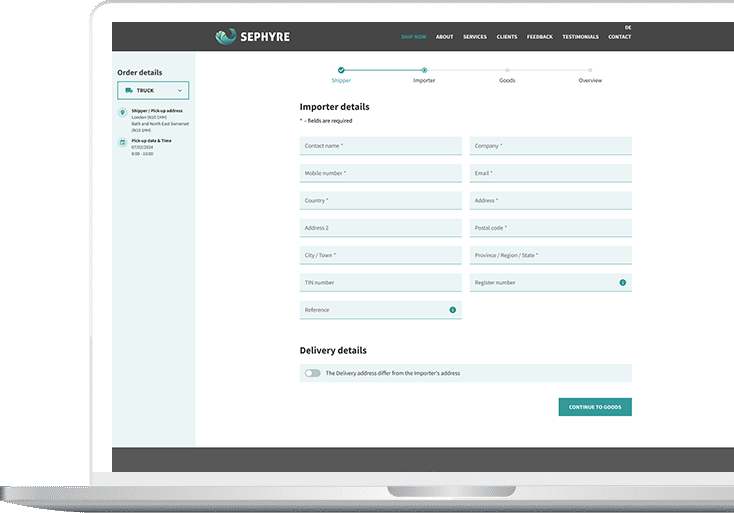734x513 pixels.
Task: Toggle the Delivery address differs switch
Action: (313, 373)
